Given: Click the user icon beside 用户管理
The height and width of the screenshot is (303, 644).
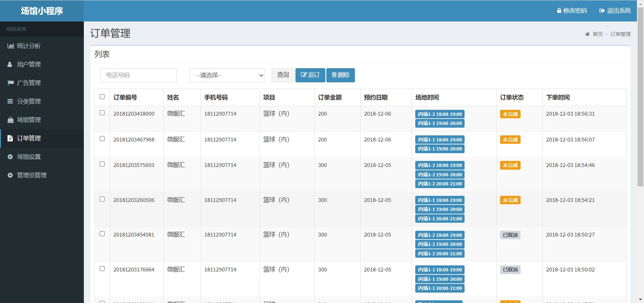Looking at the screenshot, I should coord(10,64).
